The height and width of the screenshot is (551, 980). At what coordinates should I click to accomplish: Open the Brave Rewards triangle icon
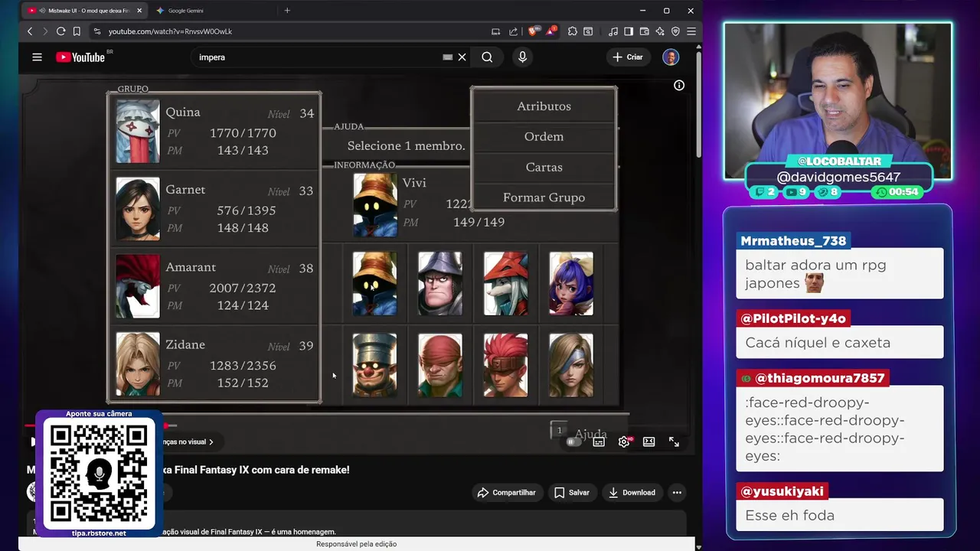550,31
